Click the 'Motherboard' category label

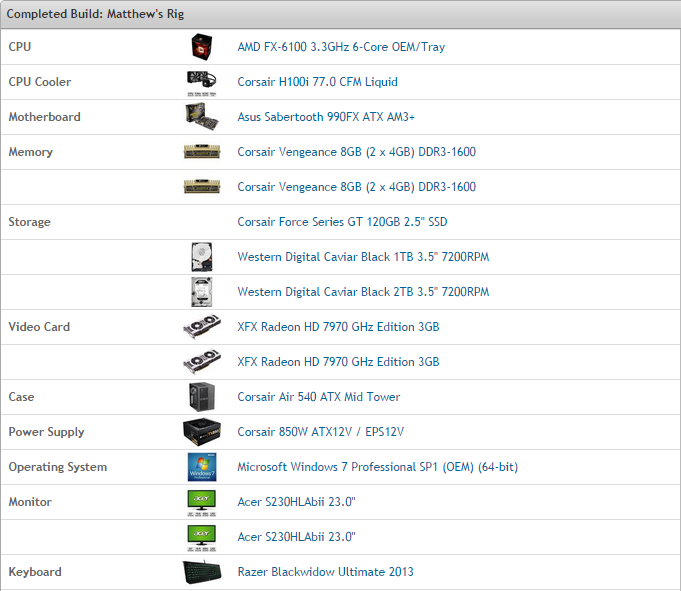(x=44, y=117)
